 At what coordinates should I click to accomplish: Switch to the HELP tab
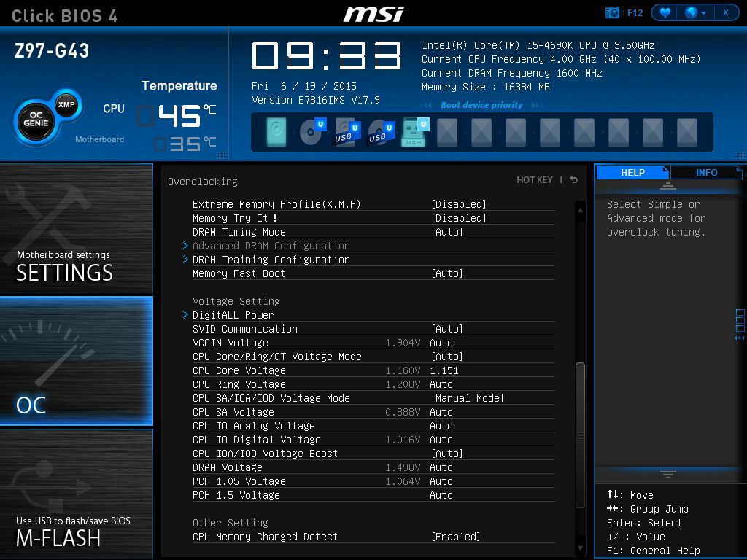(632, 172)
